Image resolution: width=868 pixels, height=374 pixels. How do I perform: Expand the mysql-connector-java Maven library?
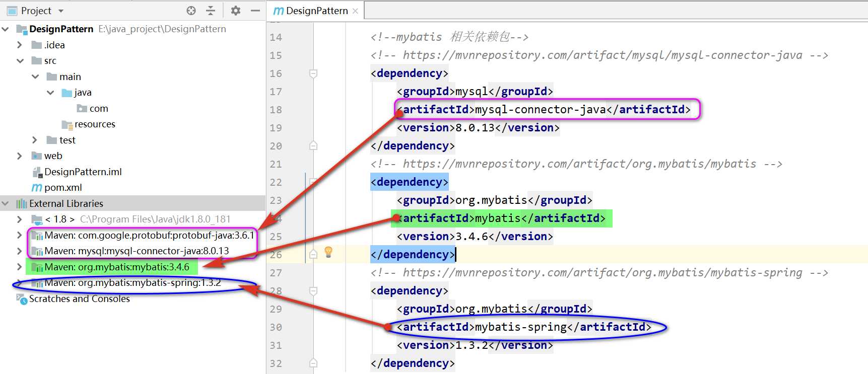[20, 251]
